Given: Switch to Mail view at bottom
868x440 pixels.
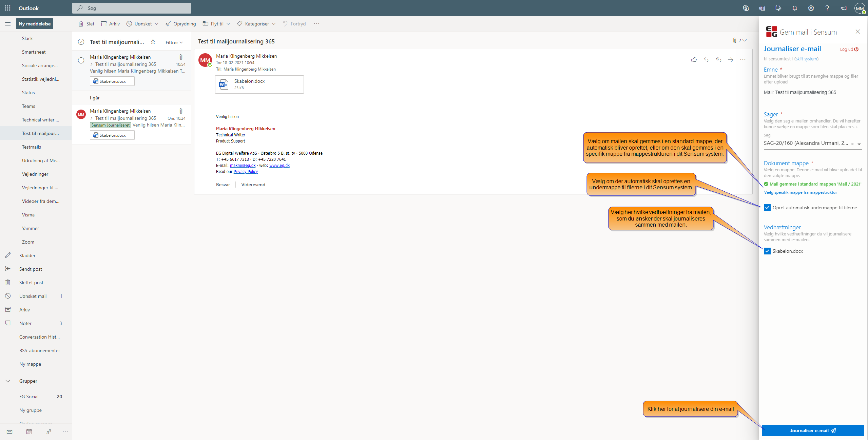Looking at the screenshot, I should click(x=9, y=432).
